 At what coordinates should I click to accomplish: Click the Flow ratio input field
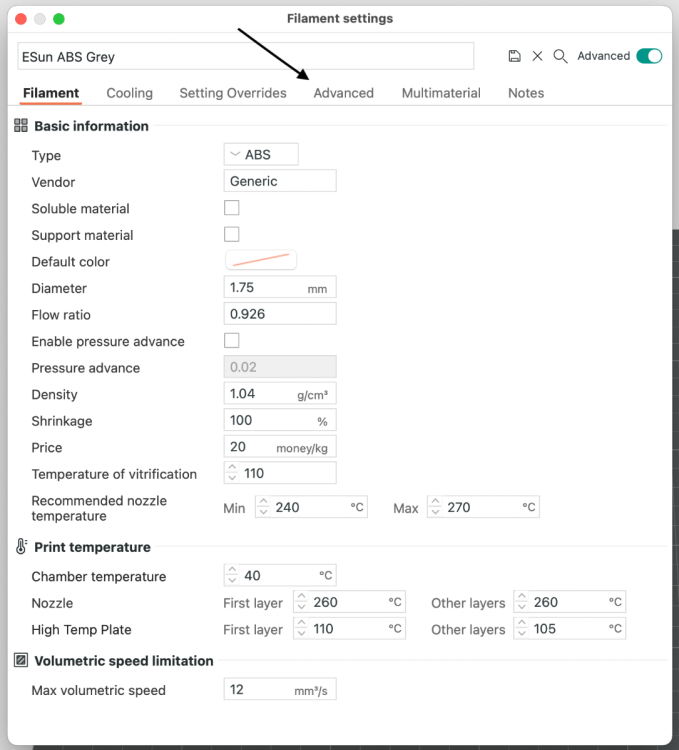(x=280, y=314)
